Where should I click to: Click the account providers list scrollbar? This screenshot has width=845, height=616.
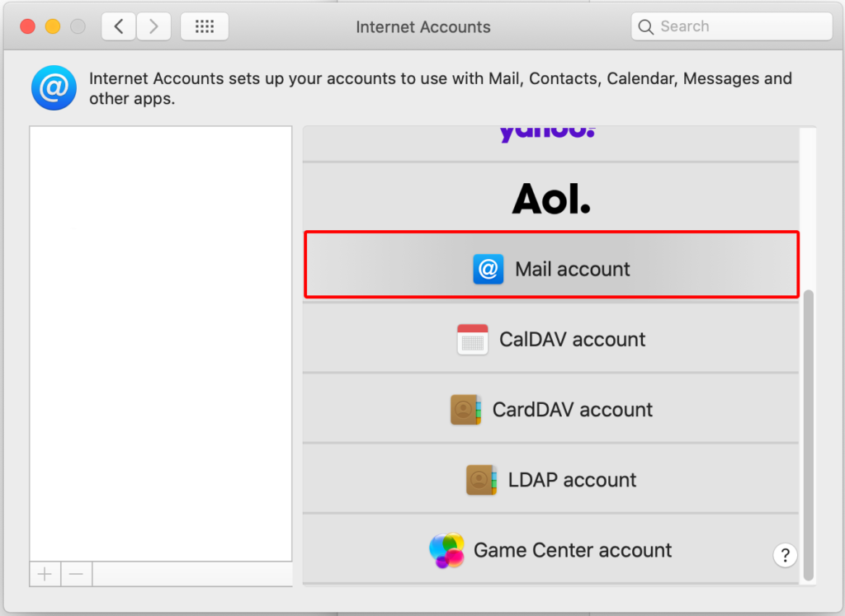coord(808,435)
